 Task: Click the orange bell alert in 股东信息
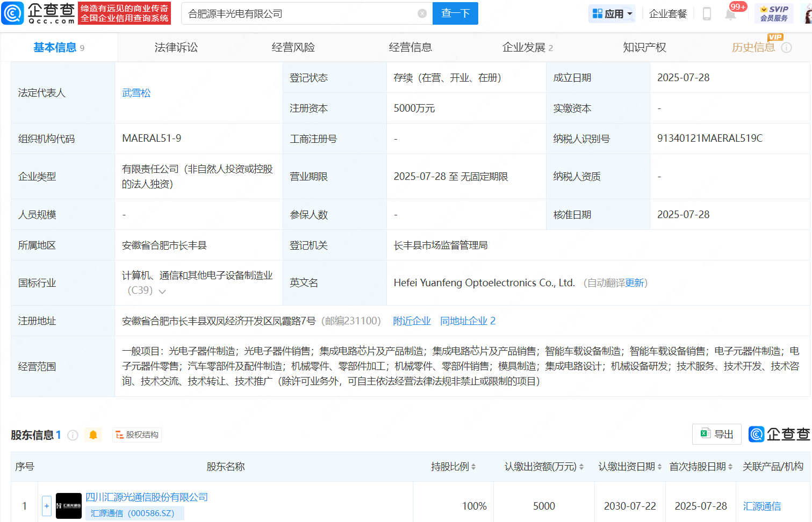click(x=93, y=435)
